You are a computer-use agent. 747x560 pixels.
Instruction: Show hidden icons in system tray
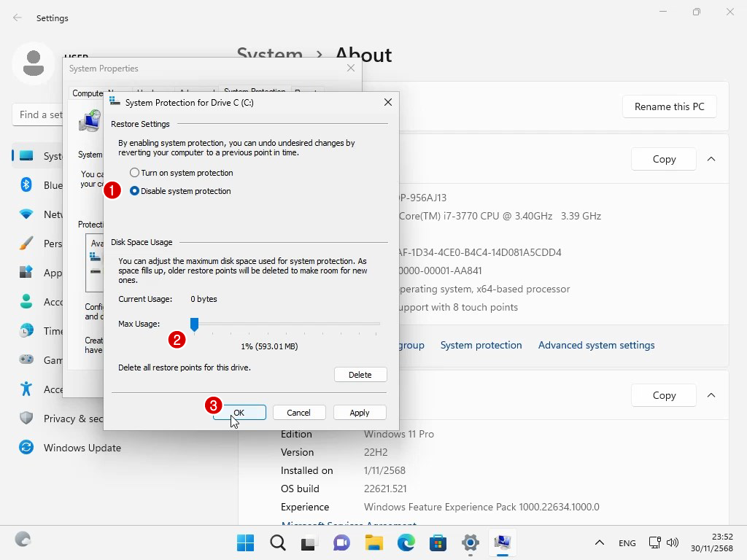point(600,543)
